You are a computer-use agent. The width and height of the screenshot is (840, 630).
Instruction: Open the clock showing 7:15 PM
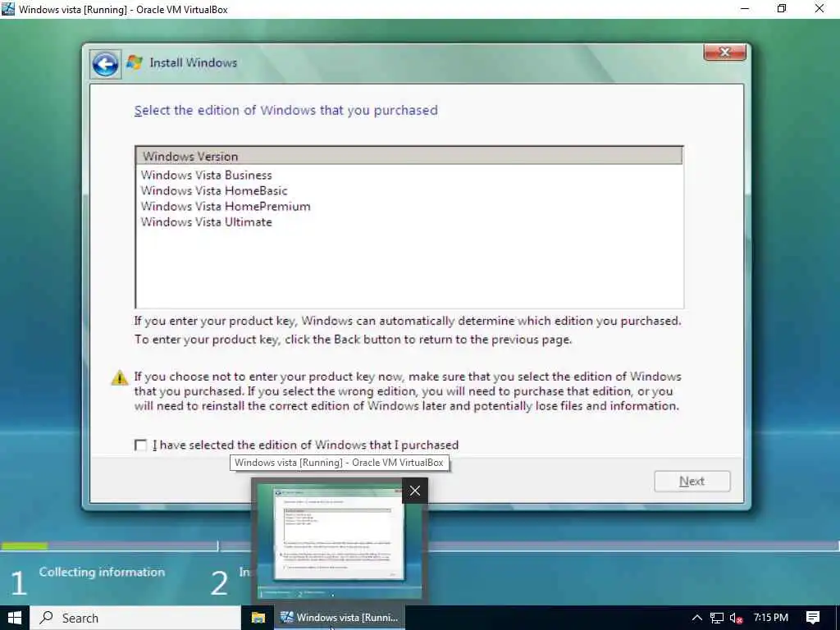click(770, 618)
